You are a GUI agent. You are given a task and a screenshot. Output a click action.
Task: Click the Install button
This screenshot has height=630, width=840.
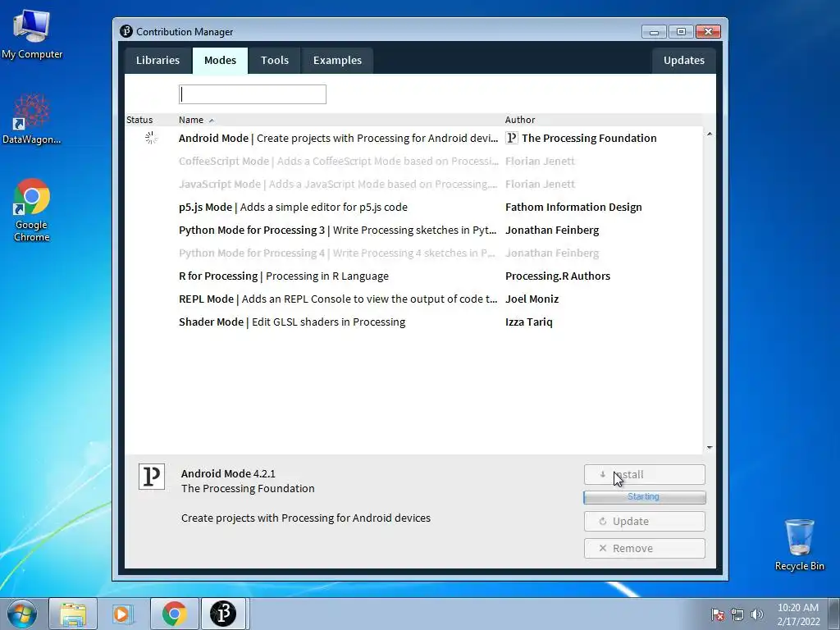(645, 475)
